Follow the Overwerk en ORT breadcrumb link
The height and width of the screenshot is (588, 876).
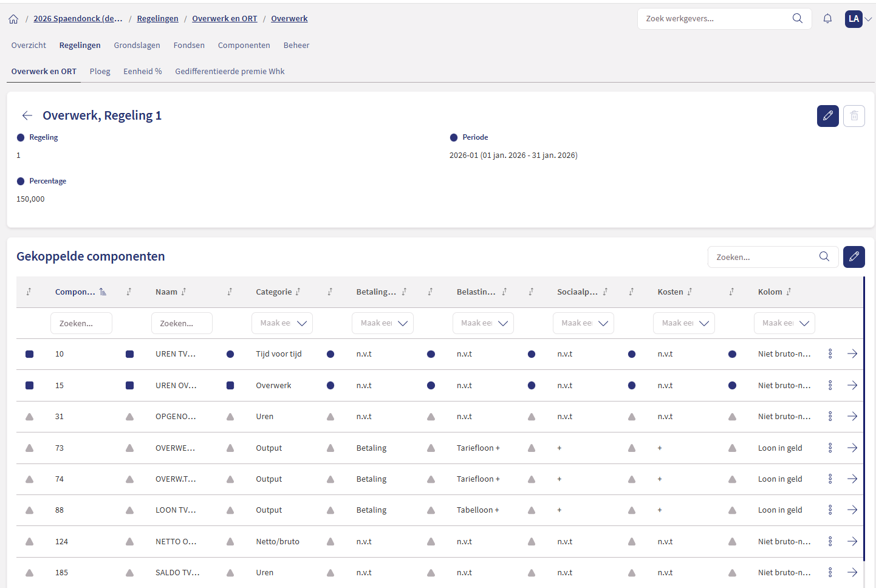pyautogui.click(x=224, y=19)
